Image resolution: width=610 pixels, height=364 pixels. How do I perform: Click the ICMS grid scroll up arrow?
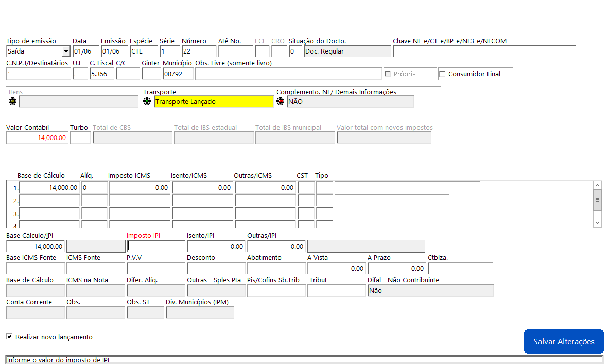point(598,185)
